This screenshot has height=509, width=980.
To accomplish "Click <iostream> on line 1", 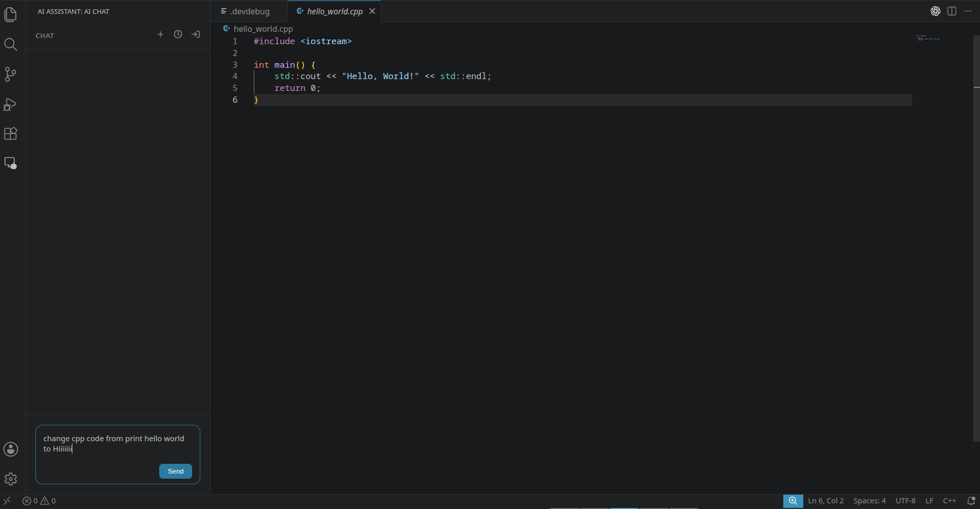I will (x=326, y=41).
